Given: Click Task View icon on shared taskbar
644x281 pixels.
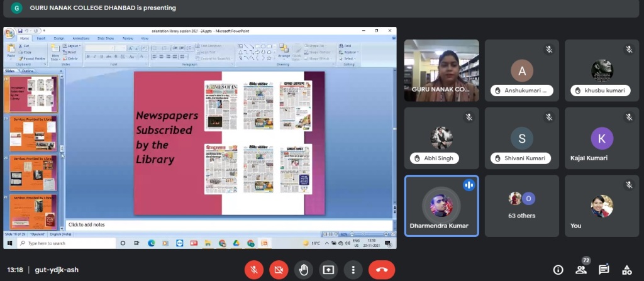Looking at the screenshot, I should (136, 243).
